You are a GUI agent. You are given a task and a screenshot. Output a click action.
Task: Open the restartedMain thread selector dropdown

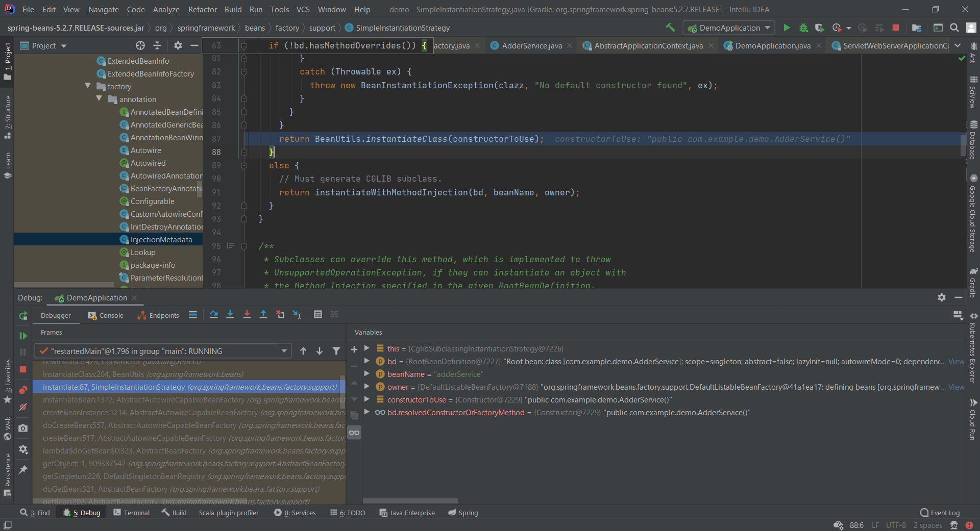point(284,351)
